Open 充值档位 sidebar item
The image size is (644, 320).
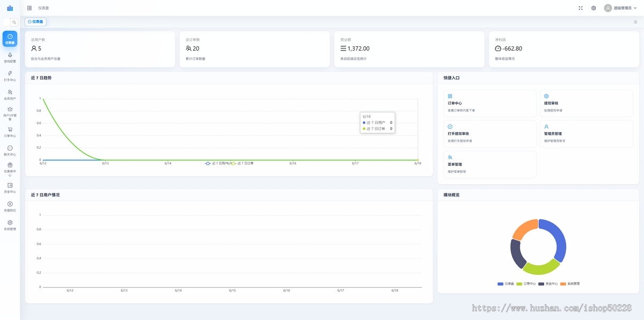10,207
